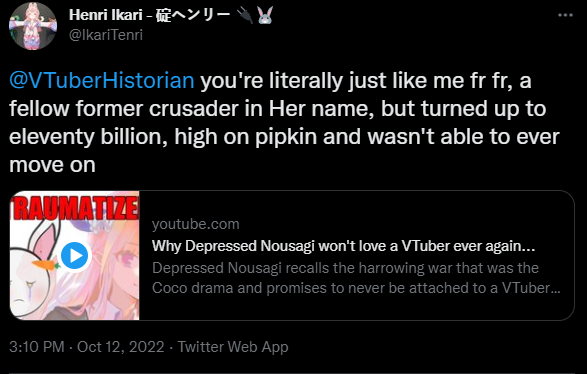
Task: Click the 3:10 PM timestamp link
Action: [36, 347]
